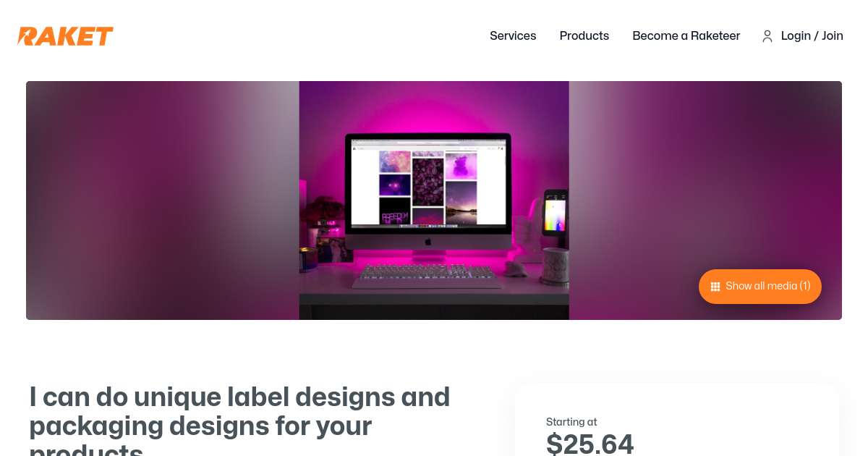Click the $25.64 price
Screen dimensions: 868x456
pyautogui.click(x=590, y=444)
